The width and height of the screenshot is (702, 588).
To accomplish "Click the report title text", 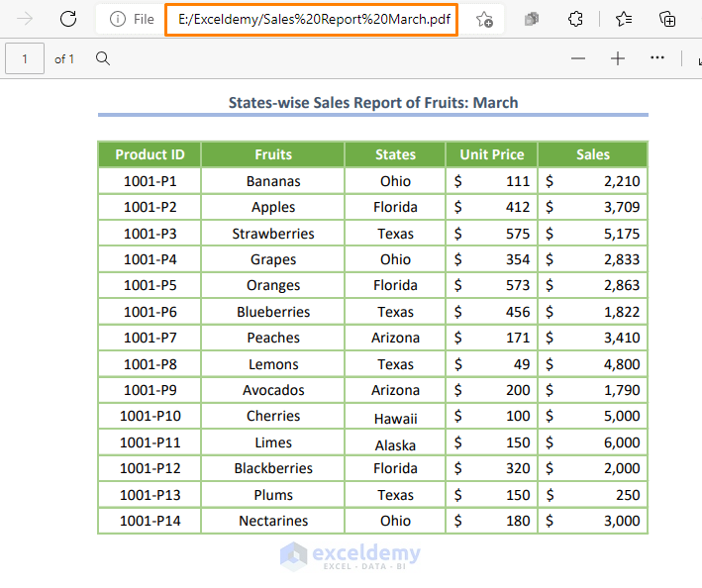I will pyautogui.click(x=373, y=102).
